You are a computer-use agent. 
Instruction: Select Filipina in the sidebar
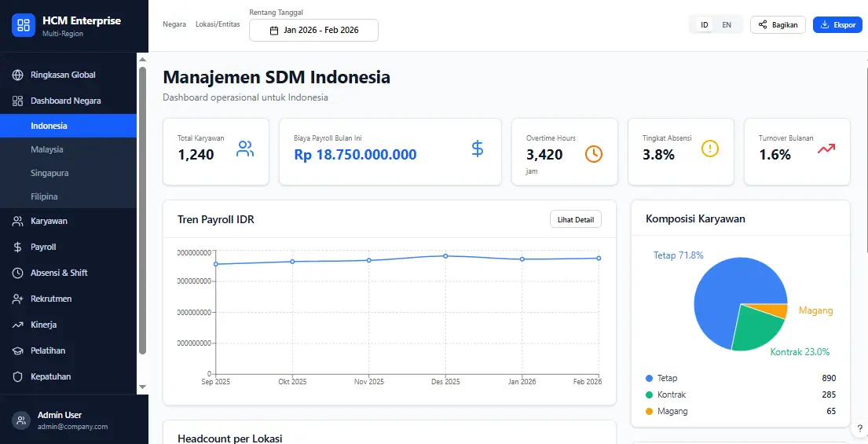(68, 196)
